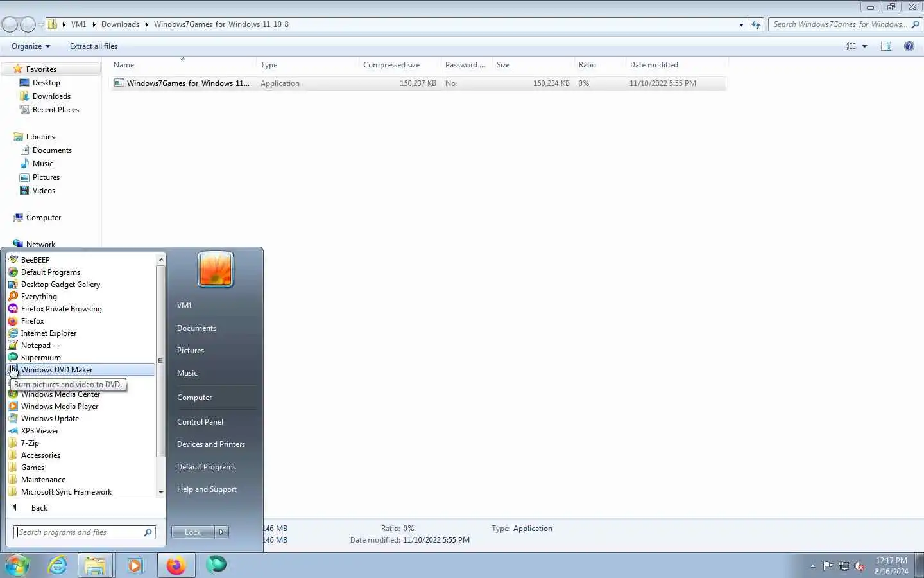Open Downloads in Favorites sidebar
Image resolution: width=924 pixels, height=578 pixels.
51,96
